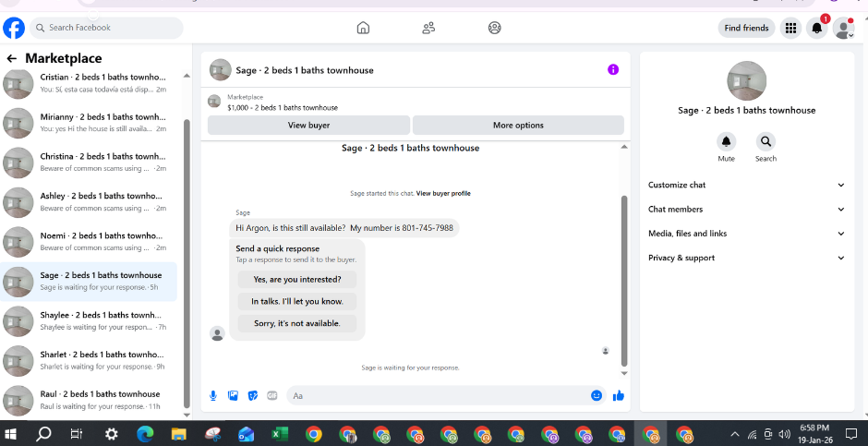Viewport: 868px width, 446px height.
Task: Send a thumbs-up like
Action: [619, 395]
